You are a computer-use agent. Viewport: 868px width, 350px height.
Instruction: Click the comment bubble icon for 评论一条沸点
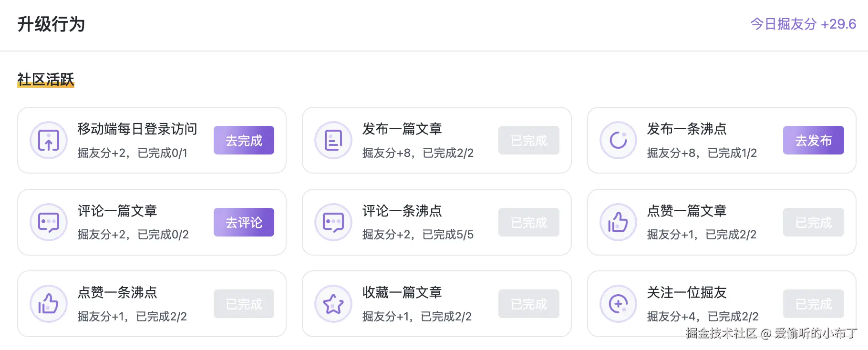333,222
